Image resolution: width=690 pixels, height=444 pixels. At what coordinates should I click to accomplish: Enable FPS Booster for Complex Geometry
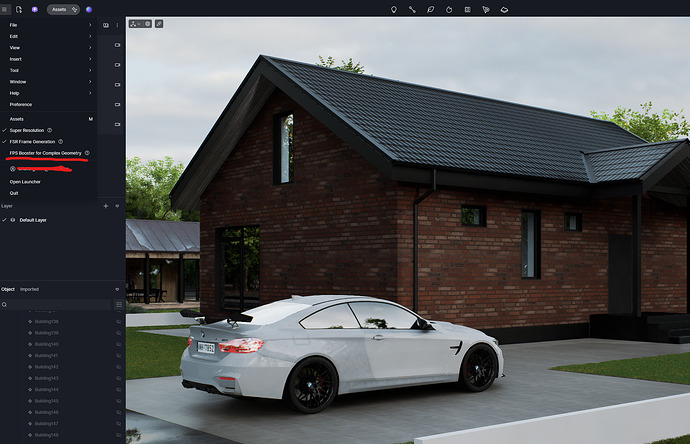point(45,153)
